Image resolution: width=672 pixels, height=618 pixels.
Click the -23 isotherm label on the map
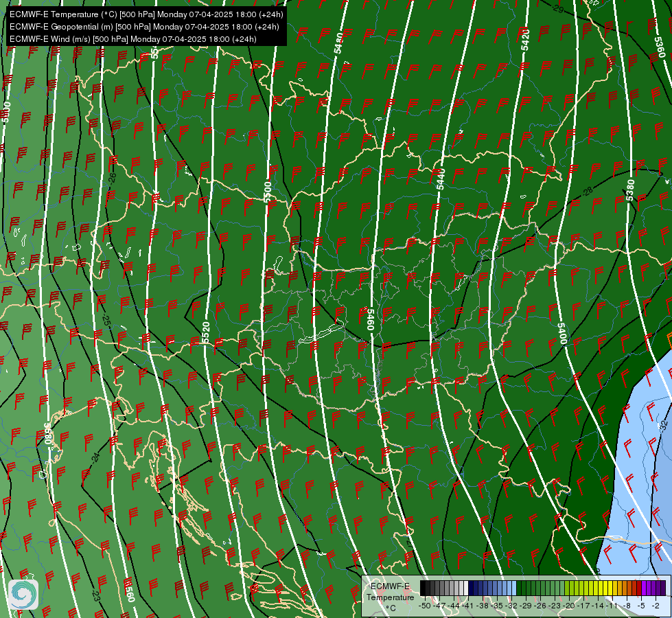click(x=96, y=596)
